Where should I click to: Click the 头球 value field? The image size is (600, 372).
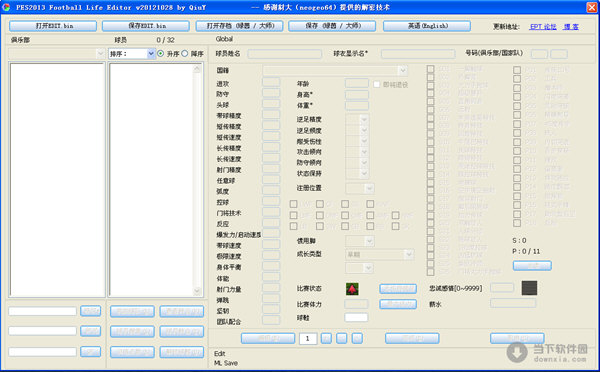coord(271,104)
